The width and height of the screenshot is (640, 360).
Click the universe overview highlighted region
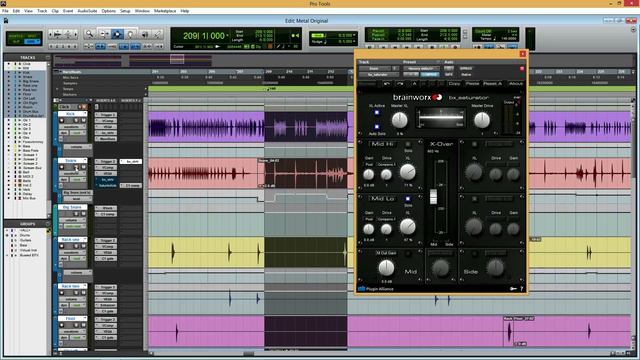(x=177, y=60)
